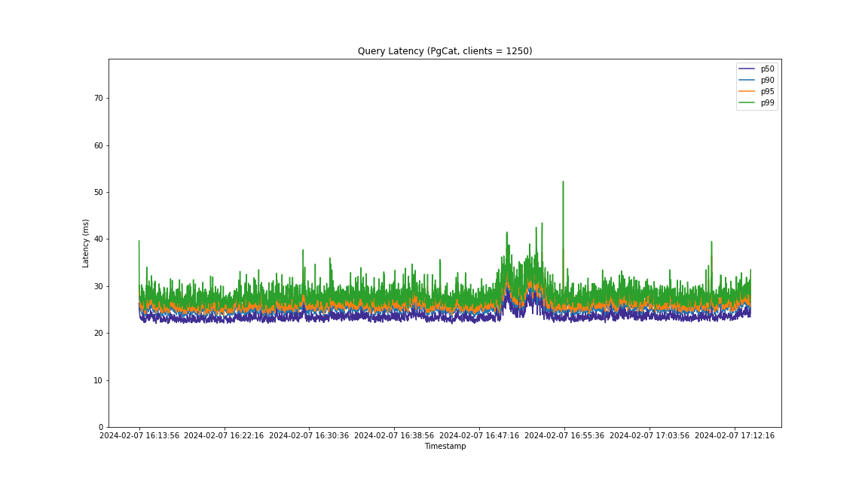Click the timestamp 2024-02-07 16:30:36
This screenshot has width=868, height=488.
tap(310, 436)
